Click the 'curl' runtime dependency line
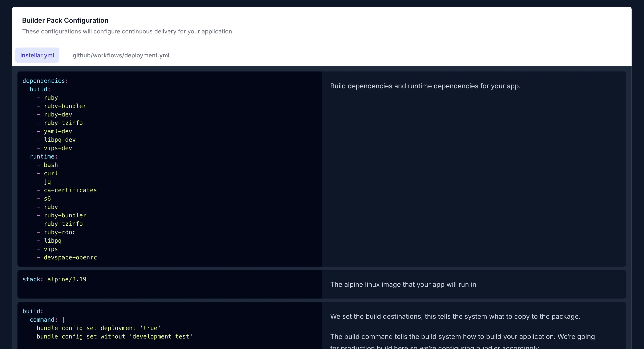Viewport: 644px width, 349px height. 47,173
